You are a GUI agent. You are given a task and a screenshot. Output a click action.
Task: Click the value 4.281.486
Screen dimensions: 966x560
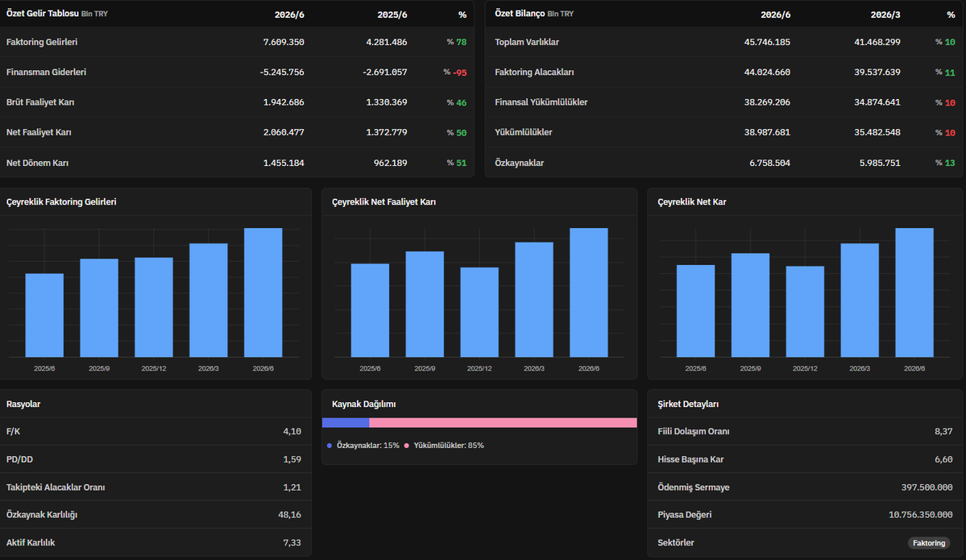point(386,42)
